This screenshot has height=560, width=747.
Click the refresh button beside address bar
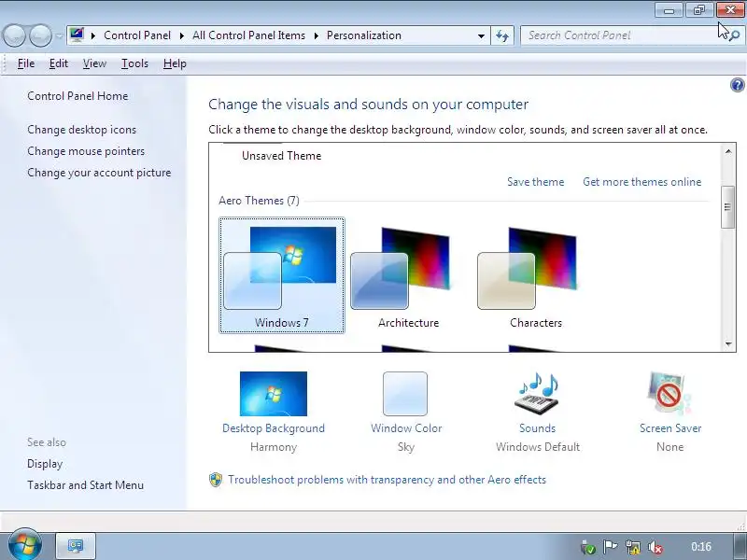click(x=502, y=35)
